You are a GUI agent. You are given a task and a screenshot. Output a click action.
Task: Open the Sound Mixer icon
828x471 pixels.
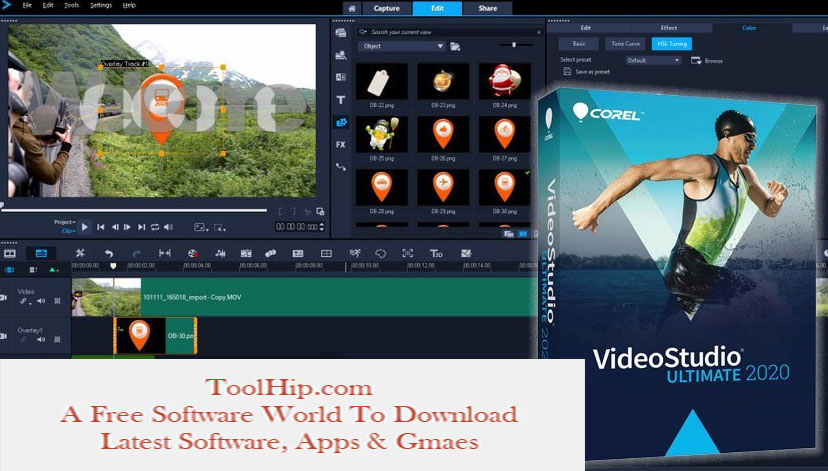click(220, 253)
